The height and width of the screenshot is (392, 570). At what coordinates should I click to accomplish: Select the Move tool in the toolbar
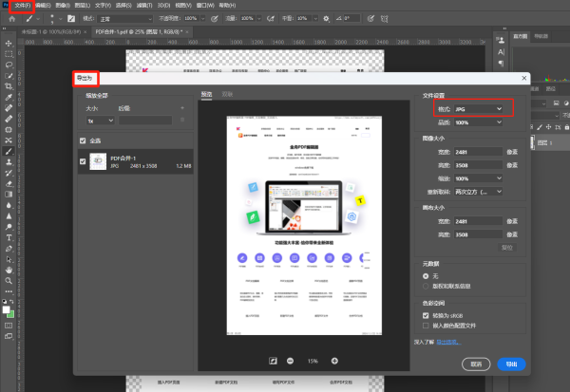(9, 43)
